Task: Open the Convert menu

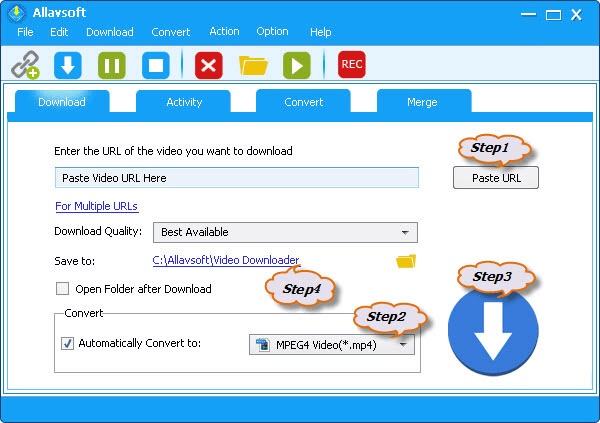Action: point(171,32)
